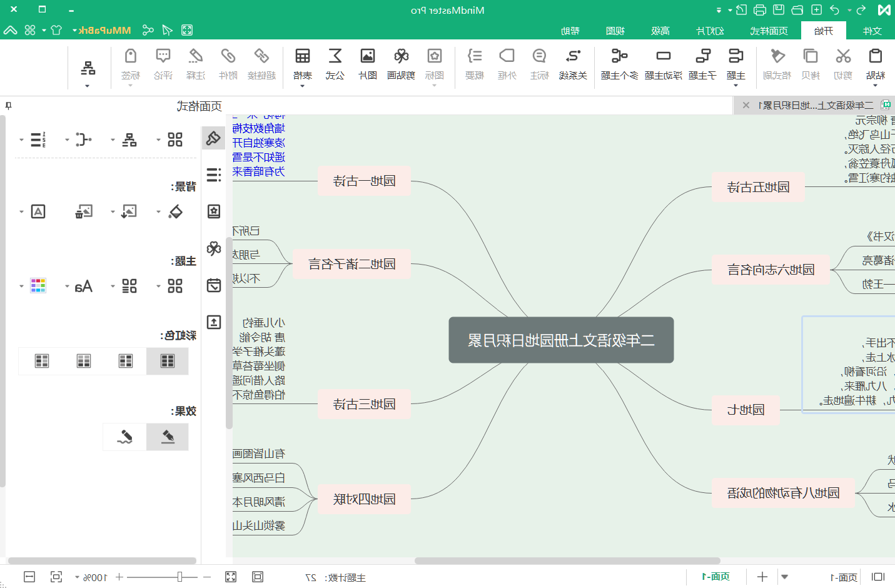Add an Attachment (附件) paperclip
The height and width of the screenshot is (588, 895).
click(228, 56)
